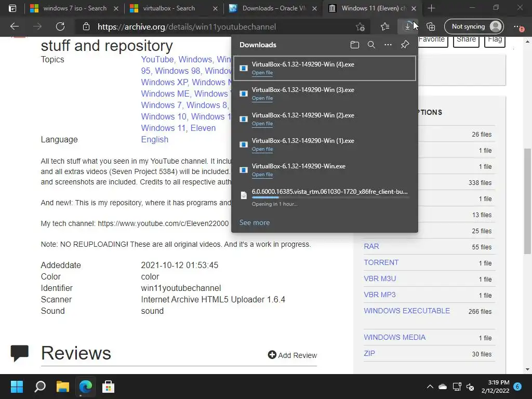Open file VirtualBox Win (4).exe

click(x=262, y=73)
